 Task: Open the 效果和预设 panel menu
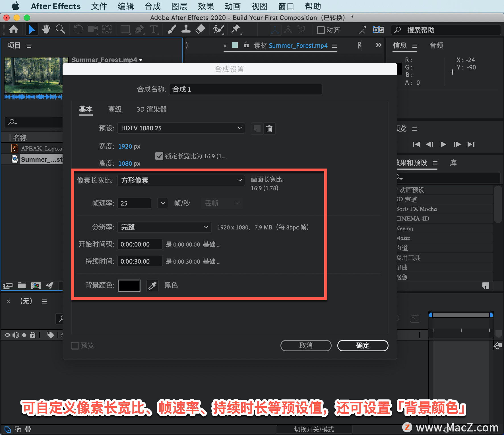(x=435, y=163)
